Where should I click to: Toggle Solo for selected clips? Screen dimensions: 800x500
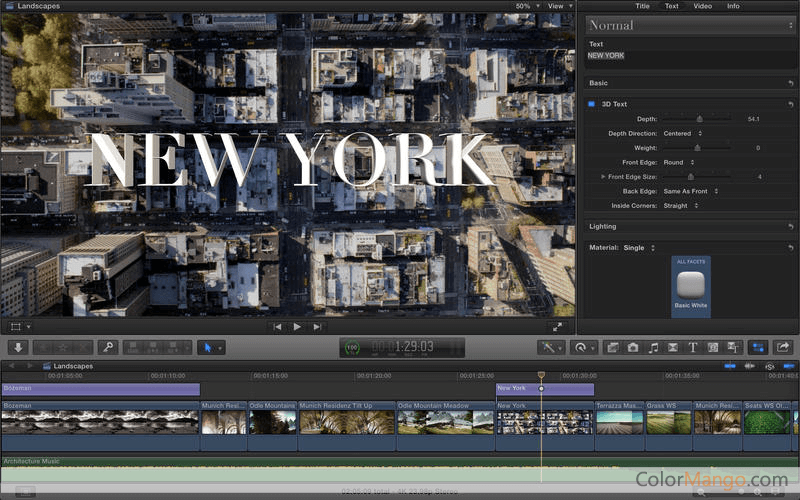769,366
